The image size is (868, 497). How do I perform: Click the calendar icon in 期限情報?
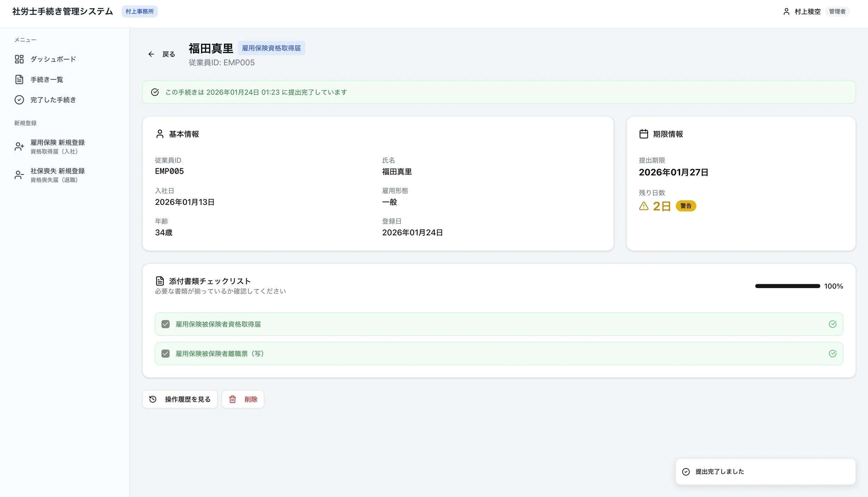pos(643,134)
